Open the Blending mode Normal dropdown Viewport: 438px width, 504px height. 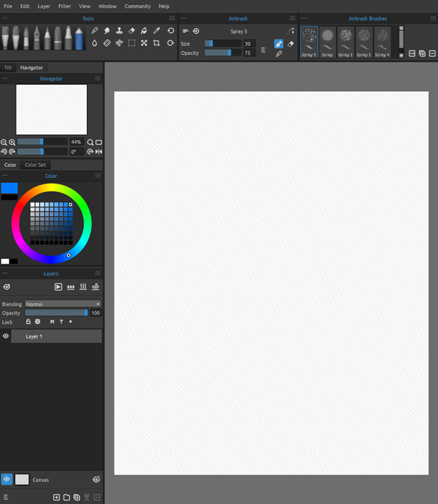click(x=63, y=304)
